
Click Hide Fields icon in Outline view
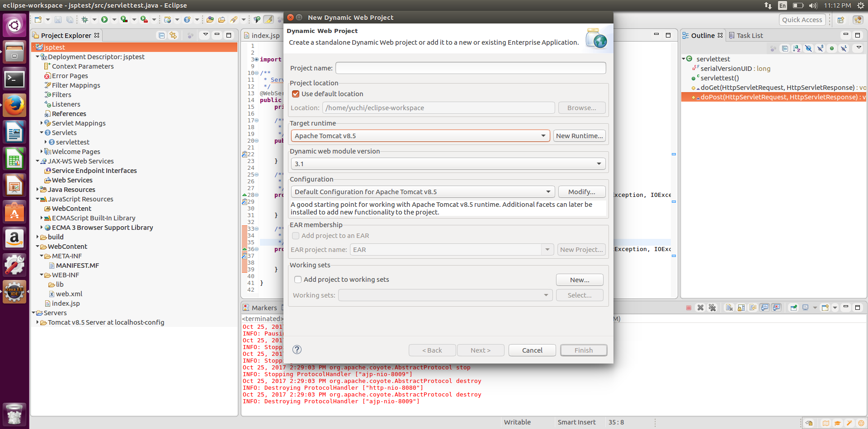pos(808,48)
